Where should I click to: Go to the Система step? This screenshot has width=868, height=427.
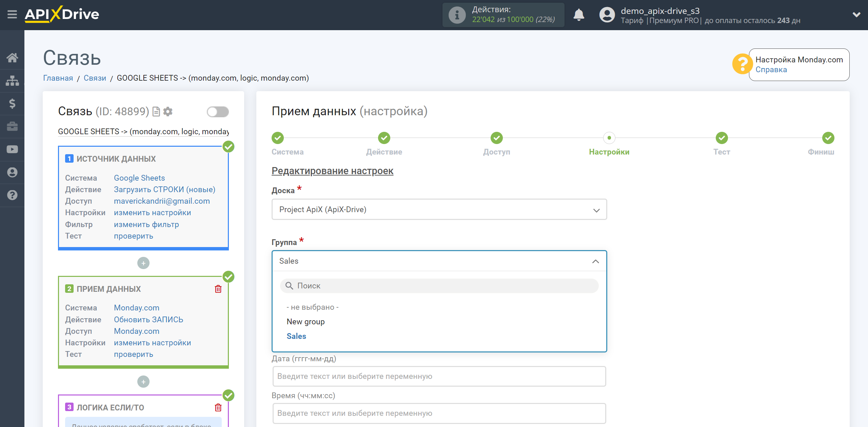pyautogui.click(x=278, y=138)
